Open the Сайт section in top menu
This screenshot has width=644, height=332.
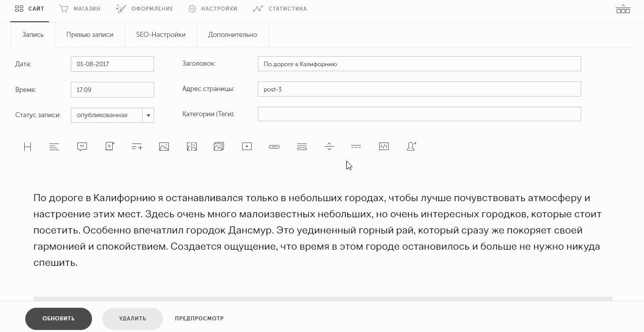click(x=30, y=9)
